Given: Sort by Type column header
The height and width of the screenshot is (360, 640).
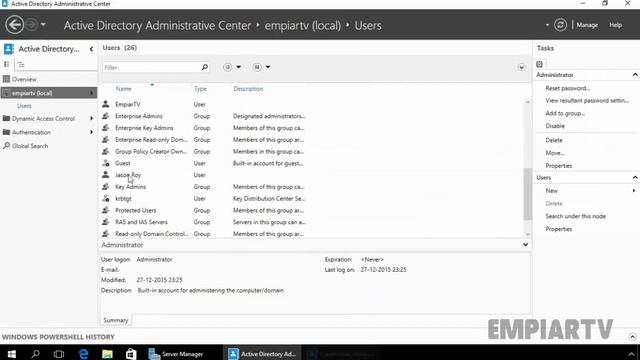Looking at the screenshot, I should (200, 89).
